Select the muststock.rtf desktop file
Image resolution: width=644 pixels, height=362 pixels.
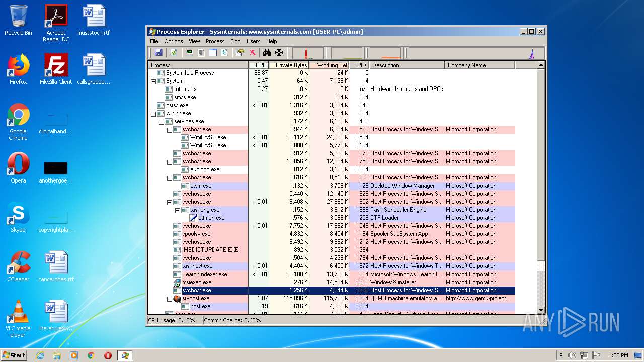(x=94, y=21)
